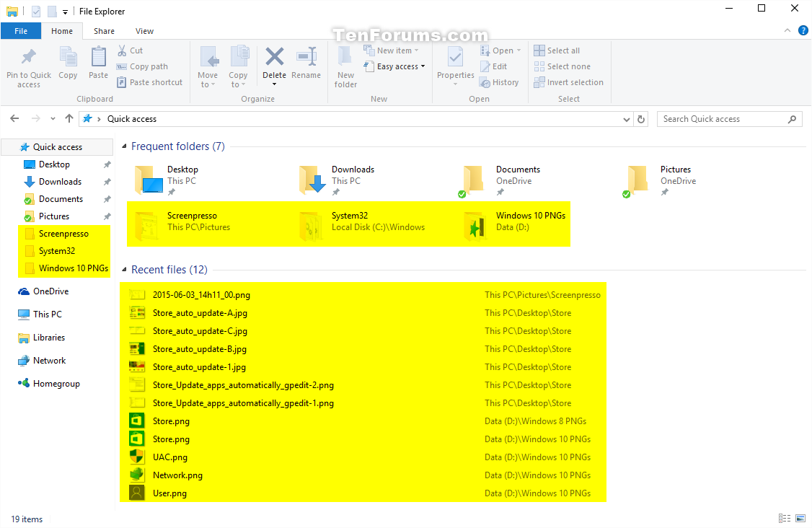Open the Copy to dropdown
The image size is (812, 528).
tap(238, 80)
